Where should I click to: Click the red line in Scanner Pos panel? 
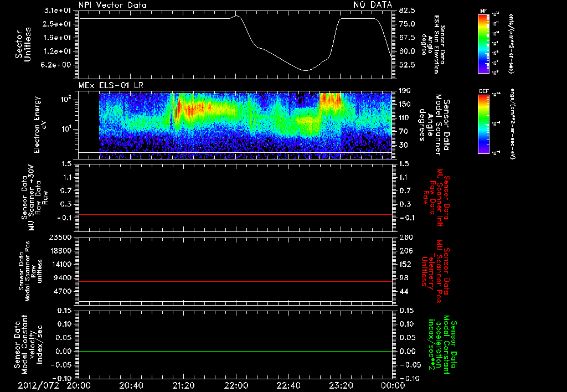click(235, 282)
